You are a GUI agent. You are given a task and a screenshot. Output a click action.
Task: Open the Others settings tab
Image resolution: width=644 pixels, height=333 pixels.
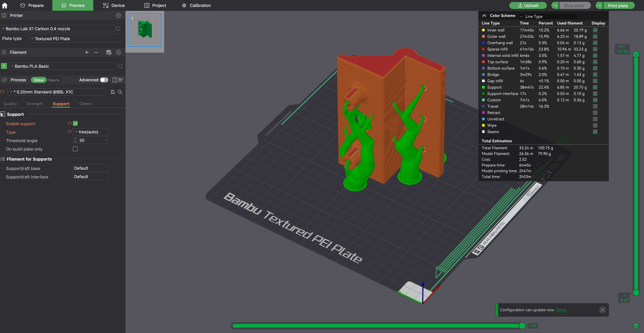(86, 104)
